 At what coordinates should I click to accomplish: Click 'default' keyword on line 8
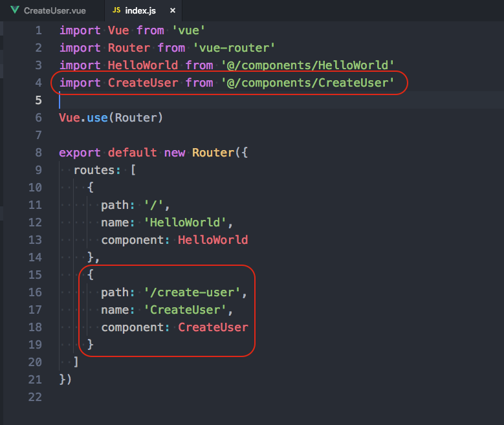pos(133,153)
